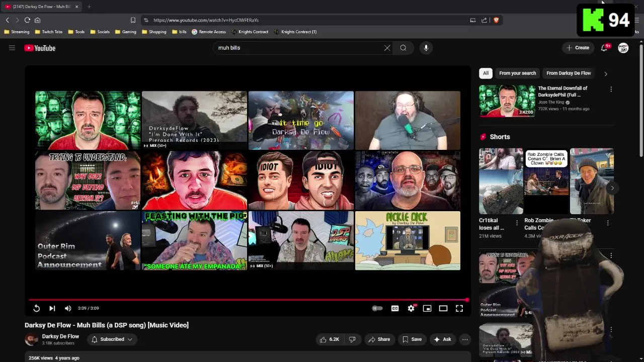Screen dimensions: 644x362
Task: Open the Brave Shields lion icon
Action: pyautogui.click(x=496, y=20)
